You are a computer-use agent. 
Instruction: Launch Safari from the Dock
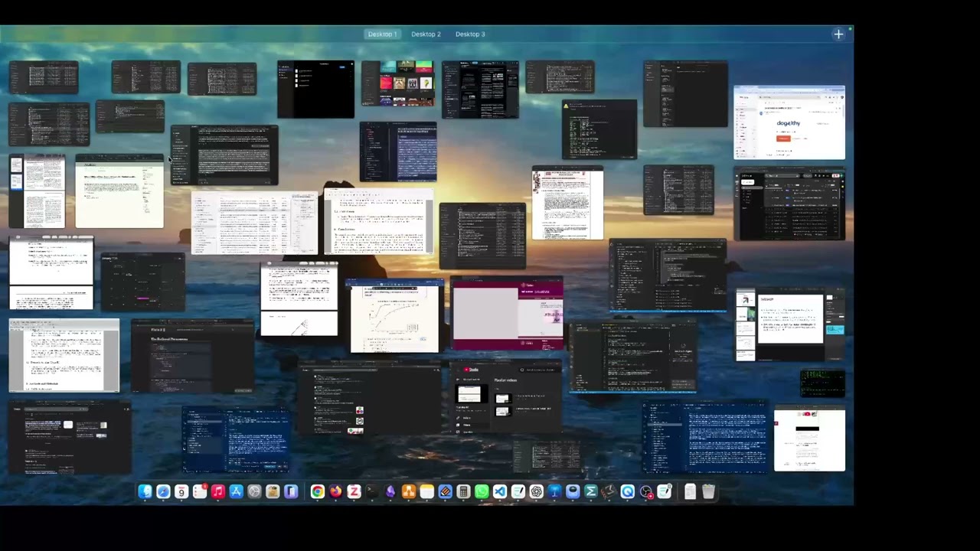coord(163,492)
